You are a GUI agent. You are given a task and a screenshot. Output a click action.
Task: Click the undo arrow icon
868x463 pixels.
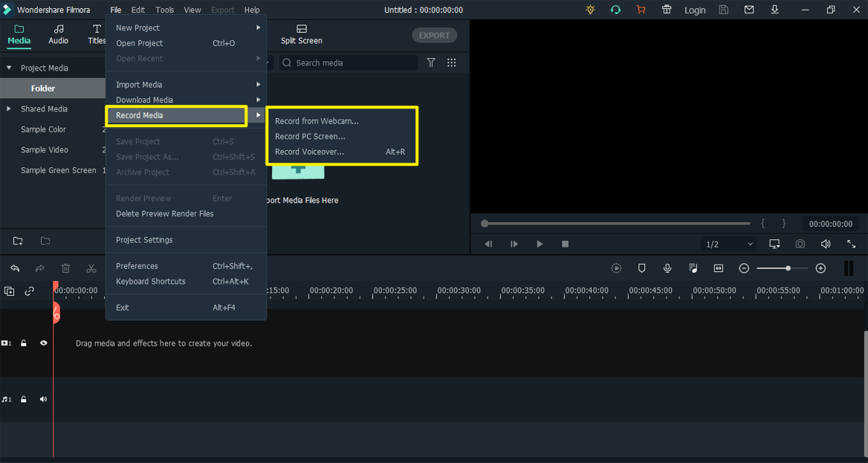[x=15, y=268]
